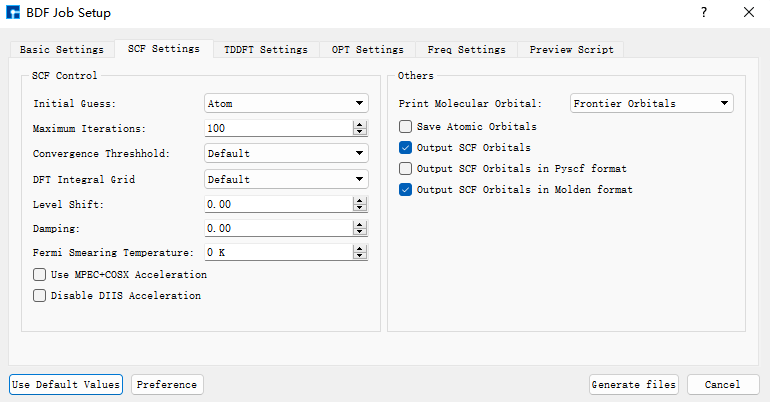Click the Level Shift value field
770x402 pixels.
(x=278, y=204)
